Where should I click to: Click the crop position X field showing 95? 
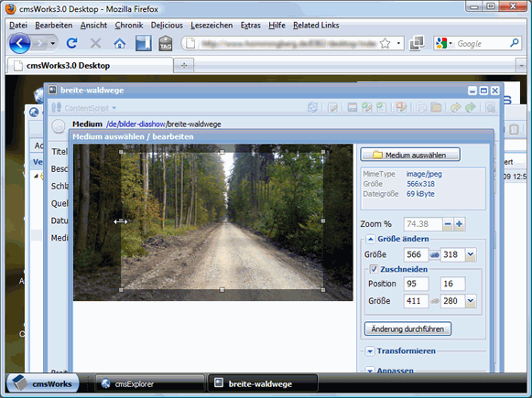pos(416,284)
